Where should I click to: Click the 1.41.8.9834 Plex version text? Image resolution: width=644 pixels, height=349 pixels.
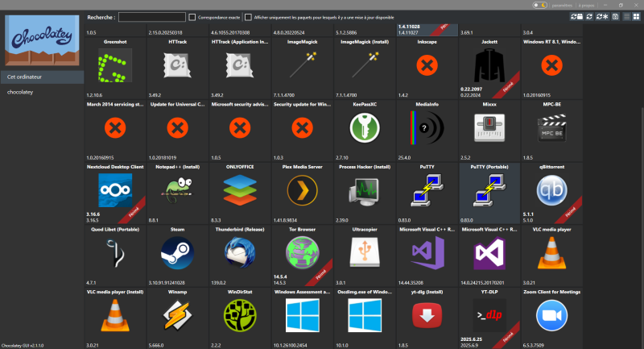coord(286,220)
